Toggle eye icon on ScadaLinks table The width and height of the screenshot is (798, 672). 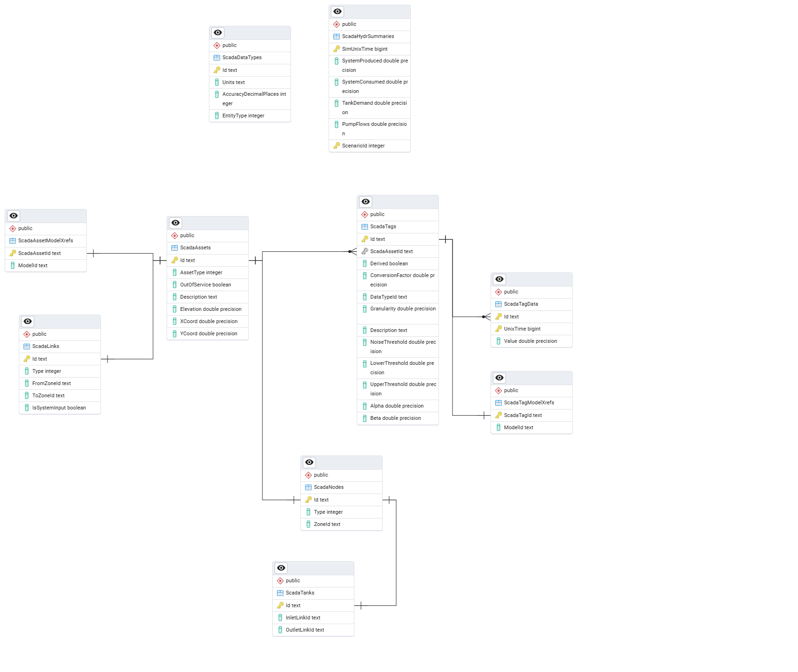pyautogui.click(x=28, y=322)
